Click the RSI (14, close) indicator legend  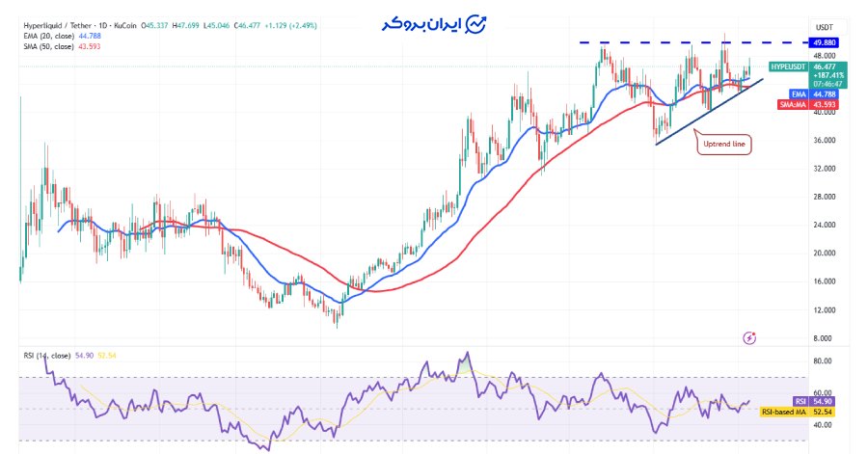pos(48,356)
